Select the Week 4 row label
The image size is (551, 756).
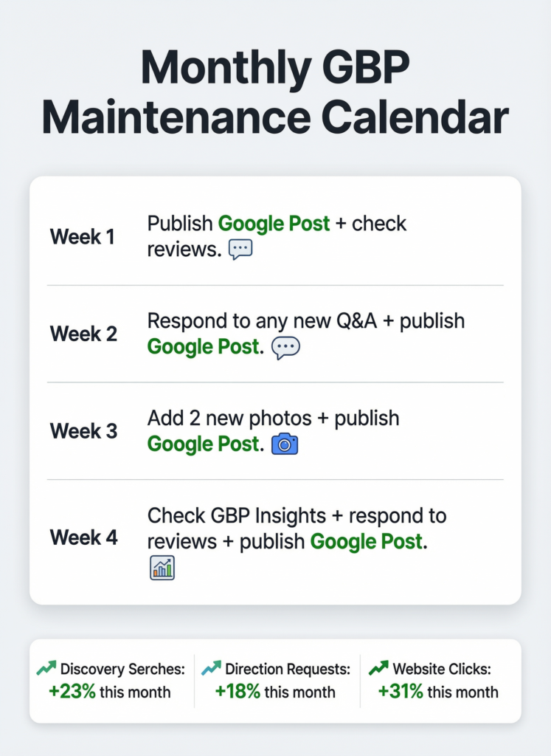pyautogui.click(x=84, y=537)
